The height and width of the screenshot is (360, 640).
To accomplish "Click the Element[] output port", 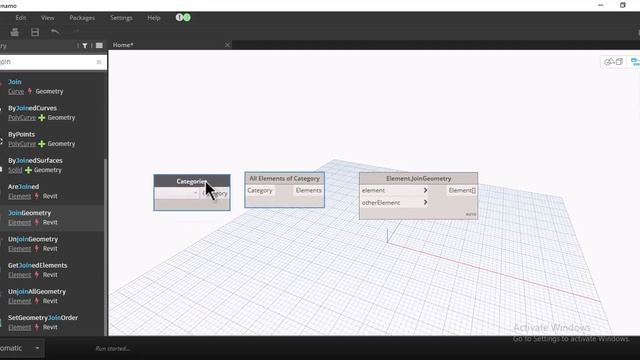I will (462, 191).
